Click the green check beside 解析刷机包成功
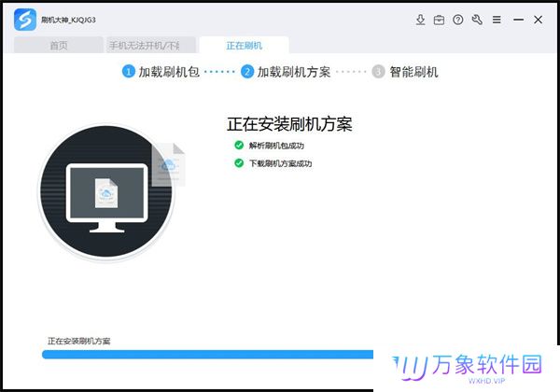The height and width of the screenshot is (392, 560). [x=239, y=145]
